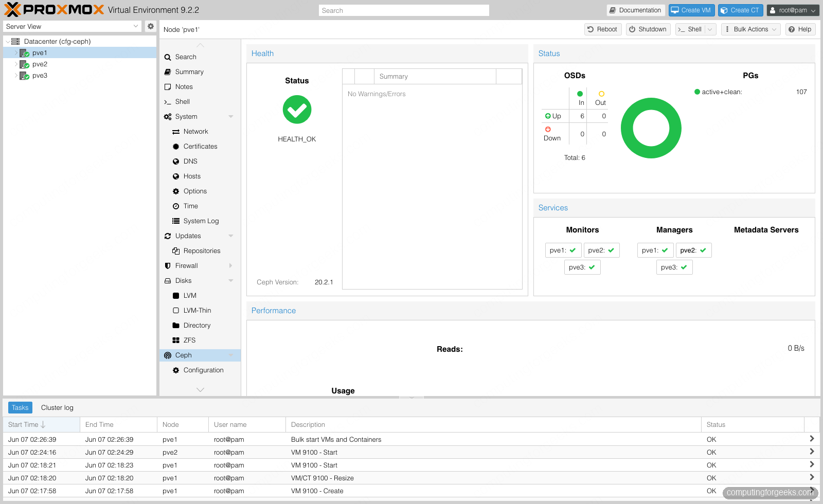Open Certificates icon entry
The image size is (823, 504).
coord(176,147)
